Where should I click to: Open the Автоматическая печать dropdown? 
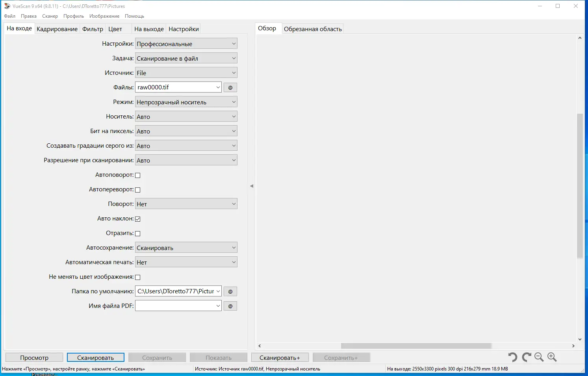pyautogui.click(x=186, y=262)
